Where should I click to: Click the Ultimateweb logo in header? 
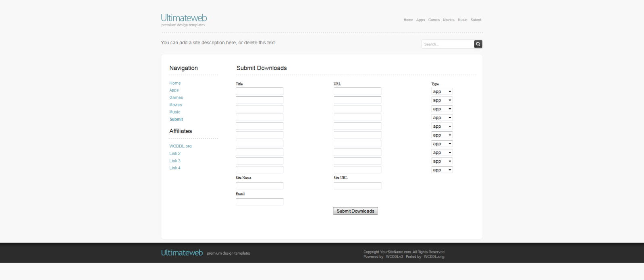pos(184,18)
